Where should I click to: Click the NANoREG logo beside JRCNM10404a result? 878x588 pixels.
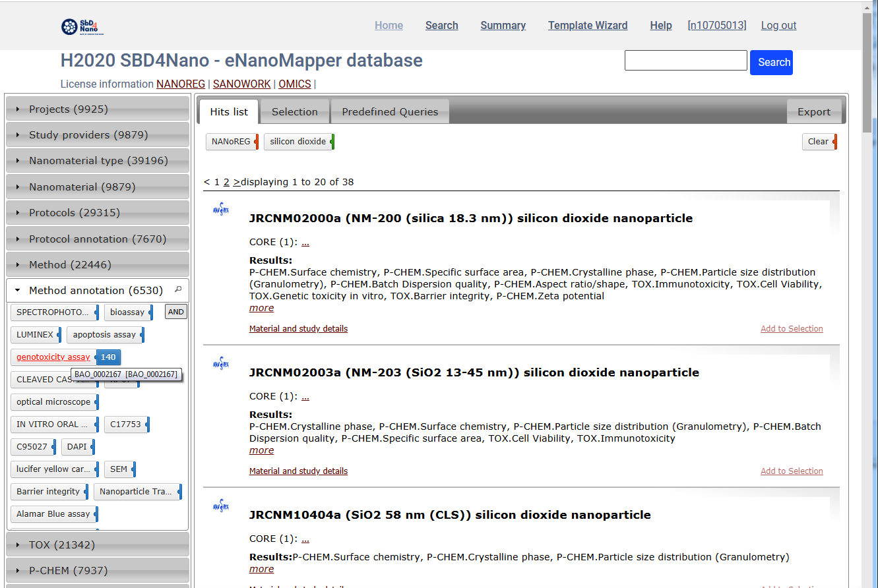pyautogui.click(x=220, y=506)
